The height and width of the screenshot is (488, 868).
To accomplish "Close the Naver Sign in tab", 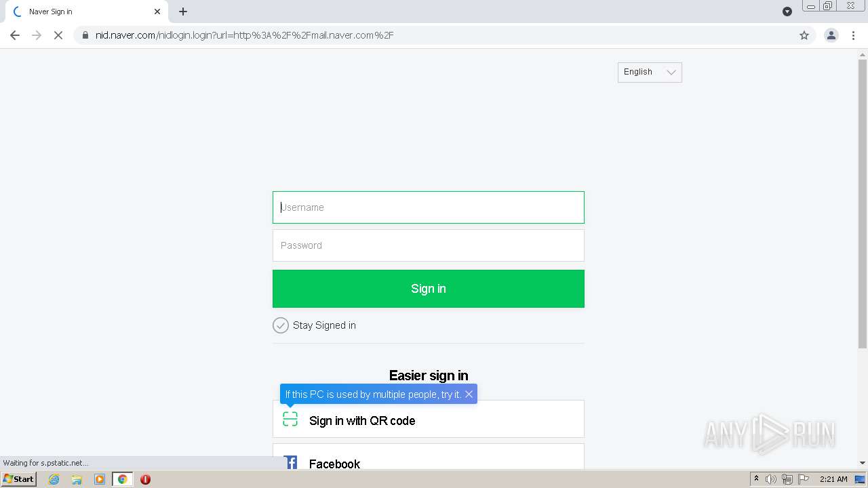I will 157,12.
